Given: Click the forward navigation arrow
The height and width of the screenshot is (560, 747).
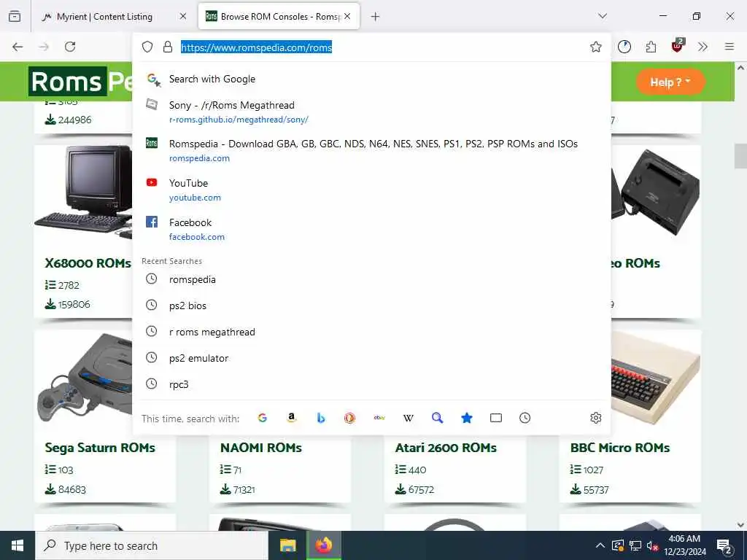Looking at the screenshot, I should 44,47.
